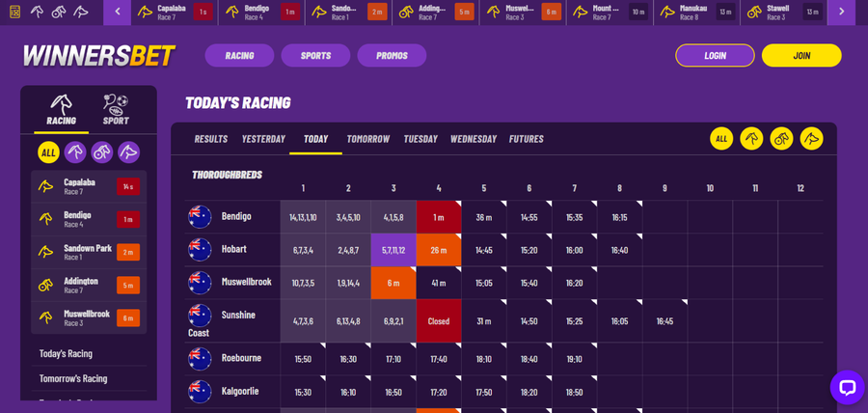The image size is (868, 413).
Task: Click the yellow Join button
Action: 801,55
